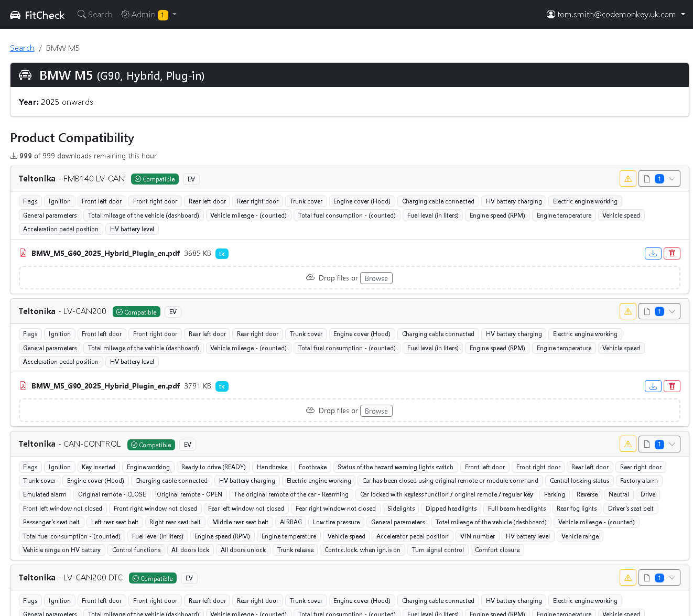Click Browse under the FMB140 LV-CAN file
The height and width of the screenshot is (616, 693).
tap(376, 278)
